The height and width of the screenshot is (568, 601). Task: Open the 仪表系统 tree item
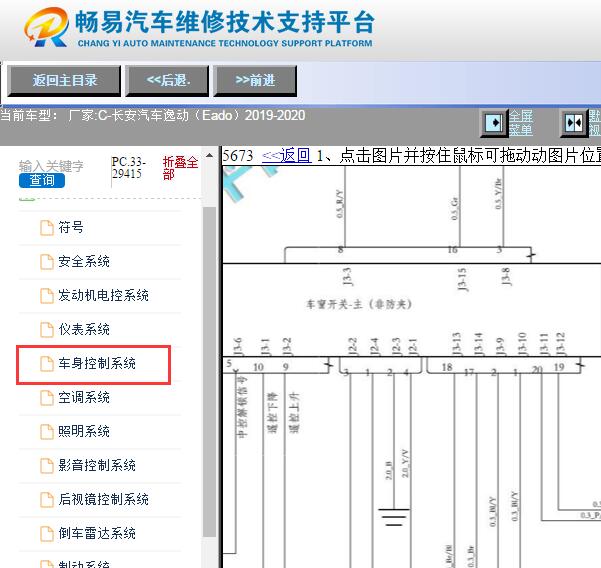click(84, 330)
